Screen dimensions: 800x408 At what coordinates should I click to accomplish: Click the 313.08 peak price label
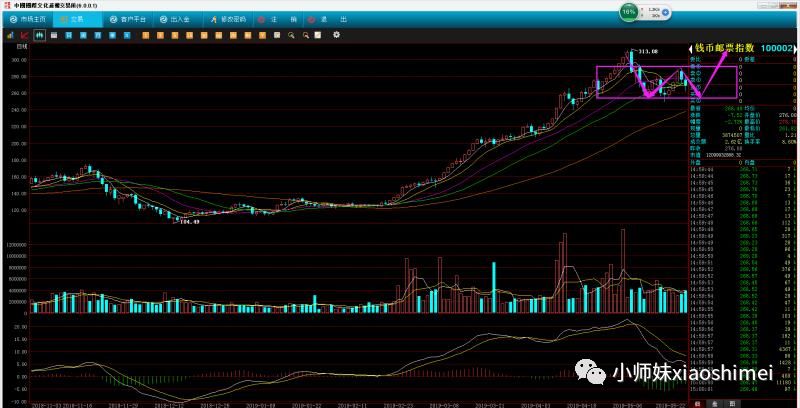(x=648, y=52)
